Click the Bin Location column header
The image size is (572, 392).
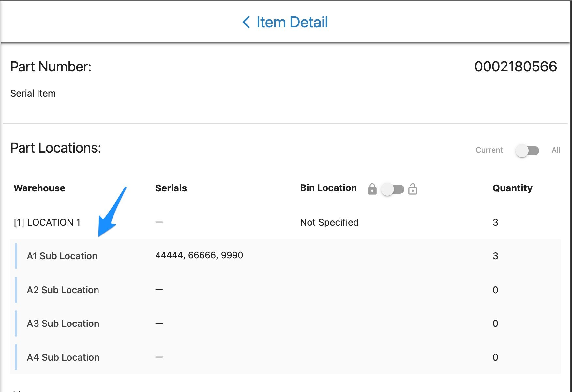[328, 188]
